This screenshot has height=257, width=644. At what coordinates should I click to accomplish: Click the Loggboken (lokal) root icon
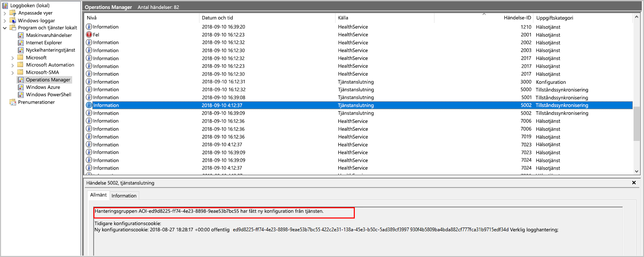5,5
